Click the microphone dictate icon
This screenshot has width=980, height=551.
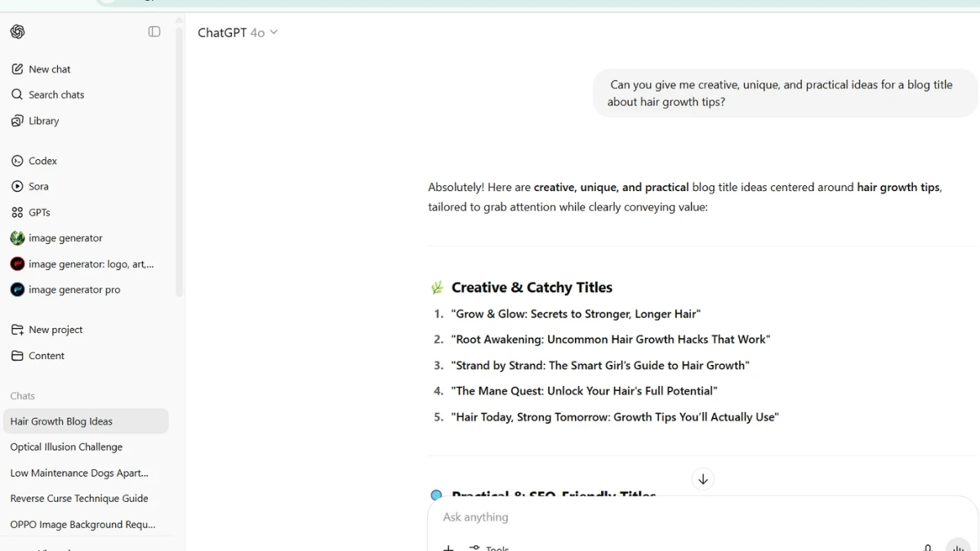click(x=928, y=548)
